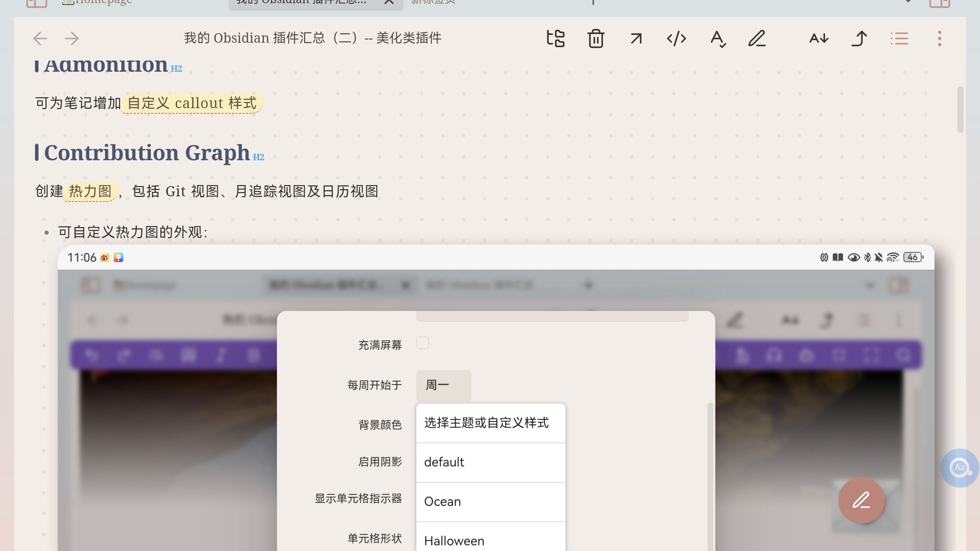This screenshot has height=551, width=980.
Task: Go back with the left arrow
Action: point(40,38)
